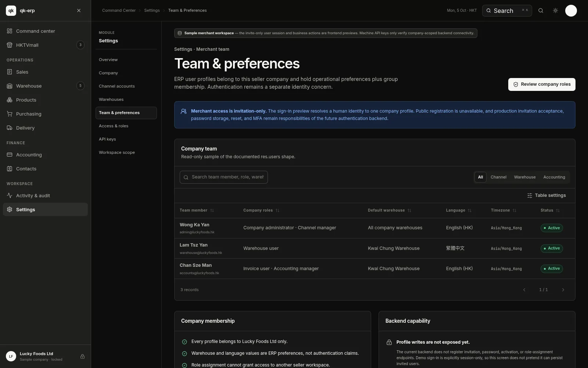Click the checkmark next to Every profile belongs
This screenshot has width=588, height=368.
coord(184,342)
